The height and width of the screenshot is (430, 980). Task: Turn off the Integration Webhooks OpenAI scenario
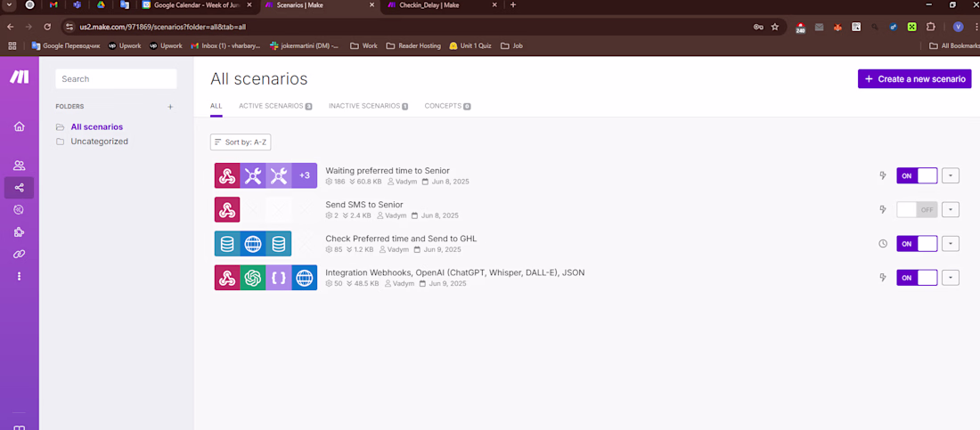coord(917,278)
